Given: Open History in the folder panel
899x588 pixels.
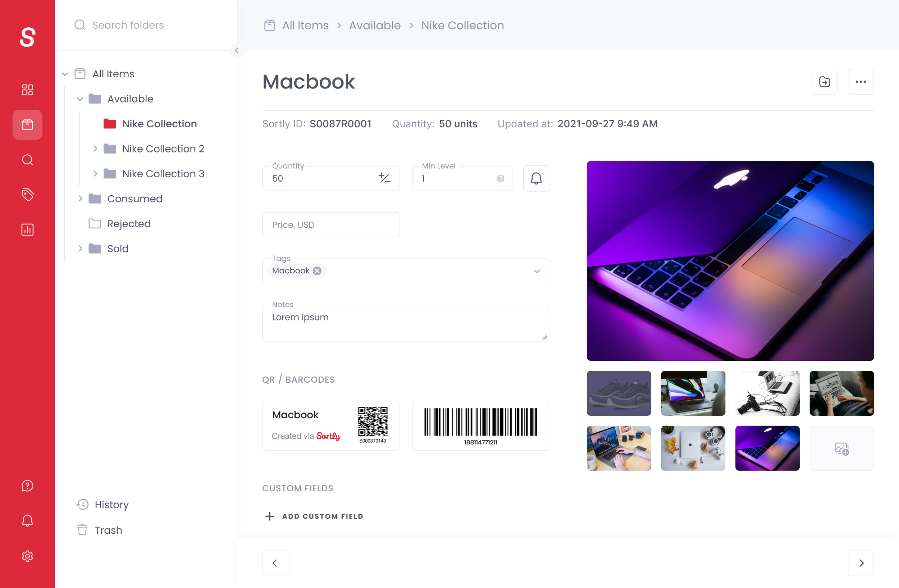Looking at the screenshot, I should coord(111,505).
